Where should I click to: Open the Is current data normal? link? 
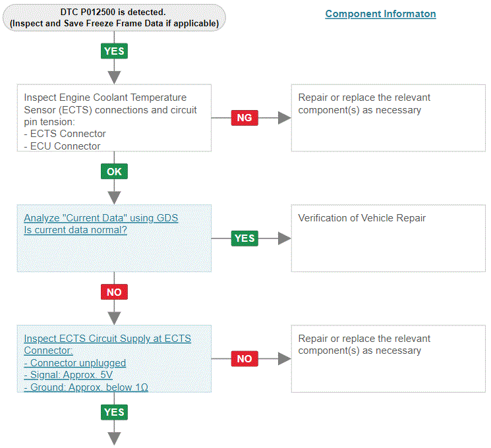pos(76,230)
